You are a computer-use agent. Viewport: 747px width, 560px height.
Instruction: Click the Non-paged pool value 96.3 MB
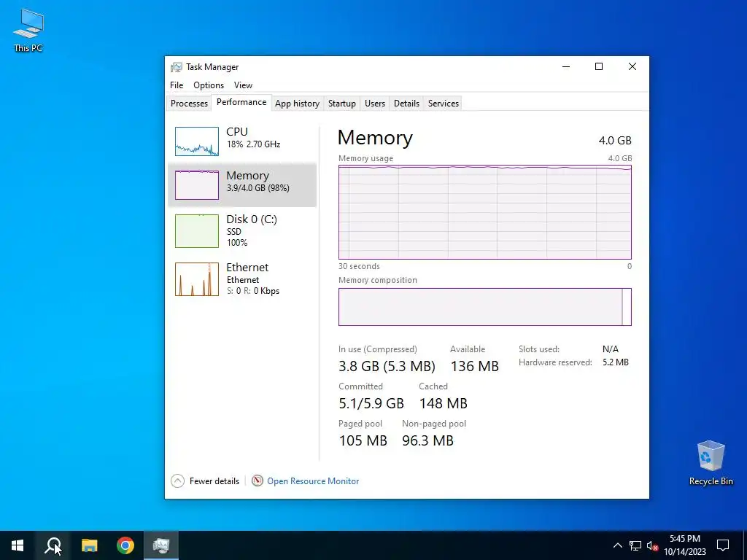427,440
